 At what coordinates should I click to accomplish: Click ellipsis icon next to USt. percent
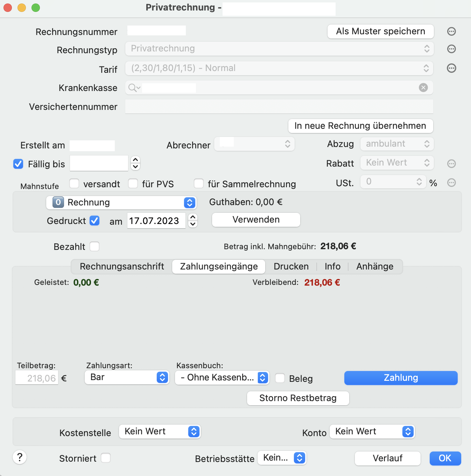pyautogui.click(x=451, y=182)
